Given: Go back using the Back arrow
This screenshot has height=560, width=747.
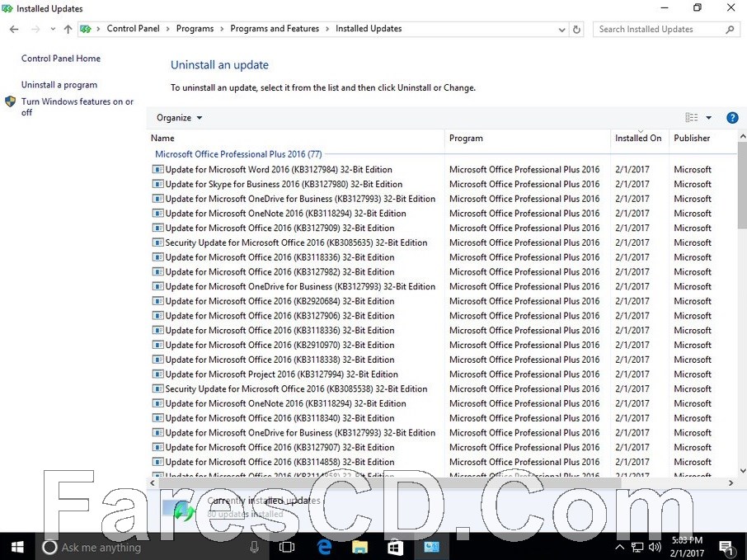Looking at the screenshot, I should tap(14, 29).
